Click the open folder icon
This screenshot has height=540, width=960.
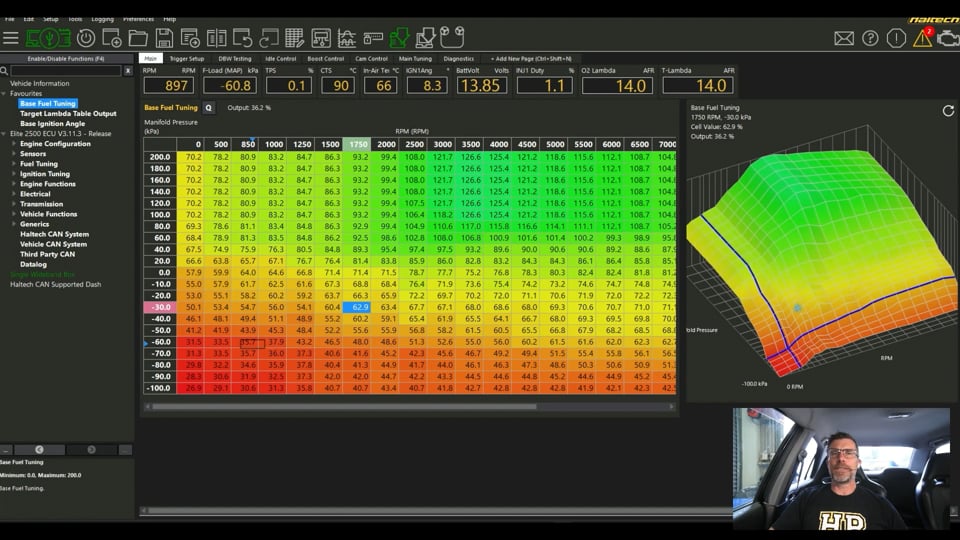point(138,38)
